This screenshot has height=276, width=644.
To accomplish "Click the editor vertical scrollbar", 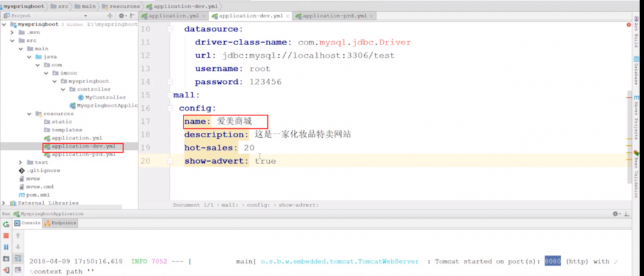I will [629, 137].
